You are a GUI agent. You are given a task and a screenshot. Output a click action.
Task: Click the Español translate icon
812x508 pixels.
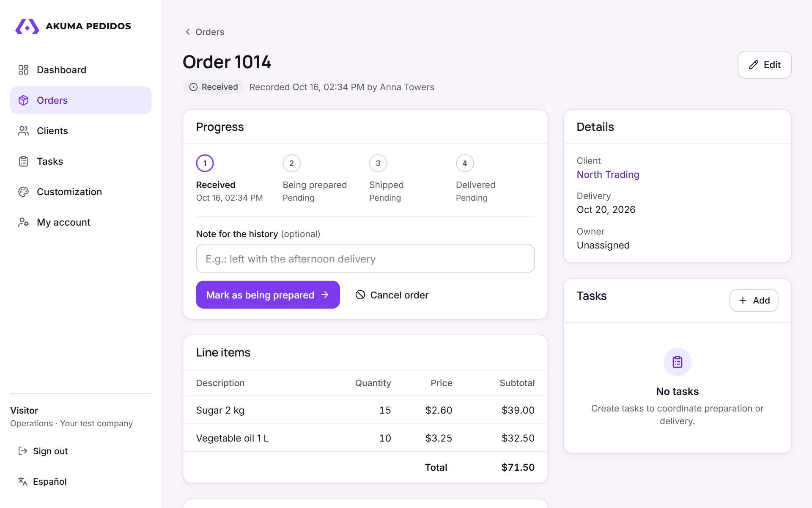[x=23, y=481]
